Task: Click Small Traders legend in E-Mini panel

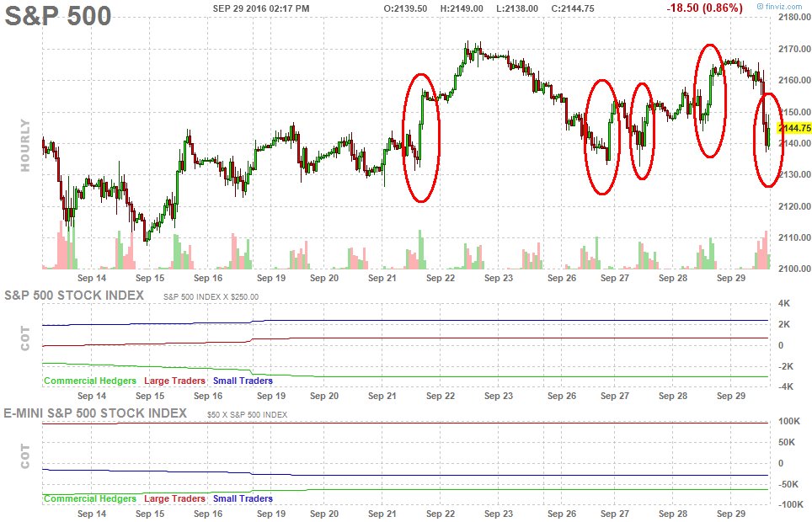Action: pos(243,498)
